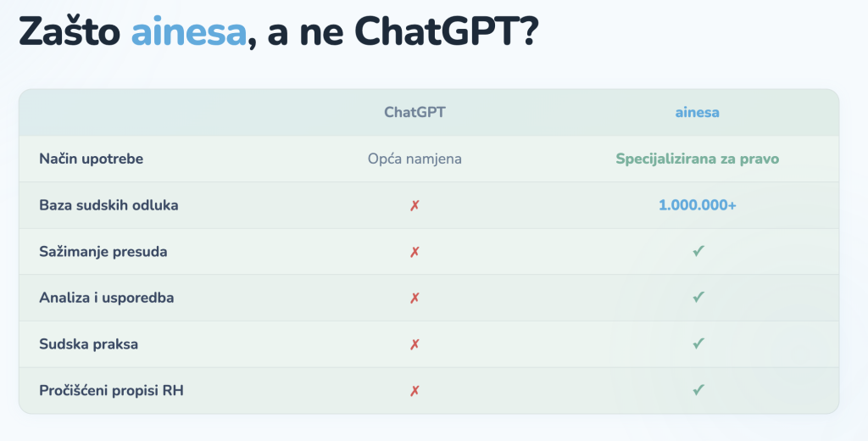Click the red X in Analiza i usporedba row

tap(415, 298)
